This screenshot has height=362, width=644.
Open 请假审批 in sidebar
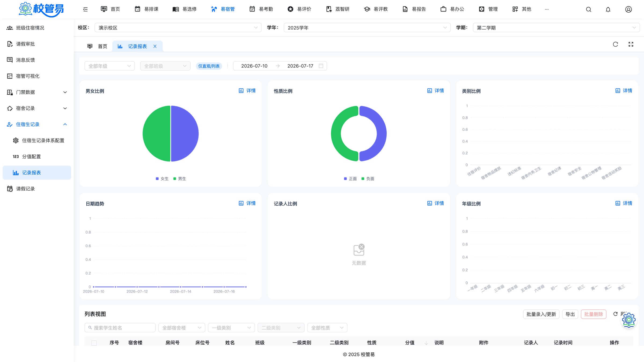pyautogui.click(x=37, y=44)
